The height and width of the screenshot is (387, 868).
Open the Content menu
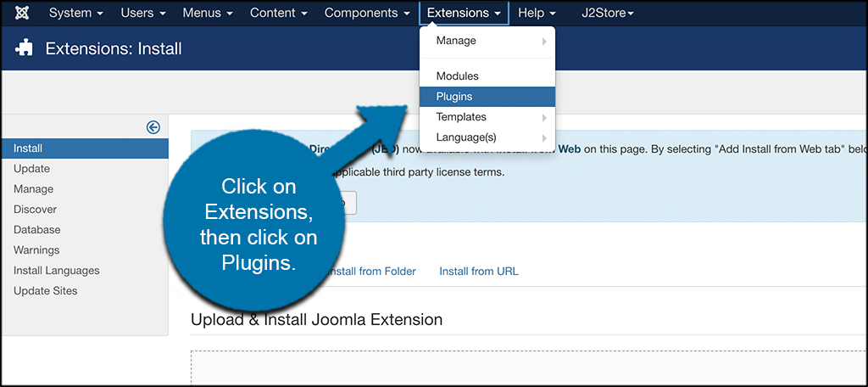(278, 13)
